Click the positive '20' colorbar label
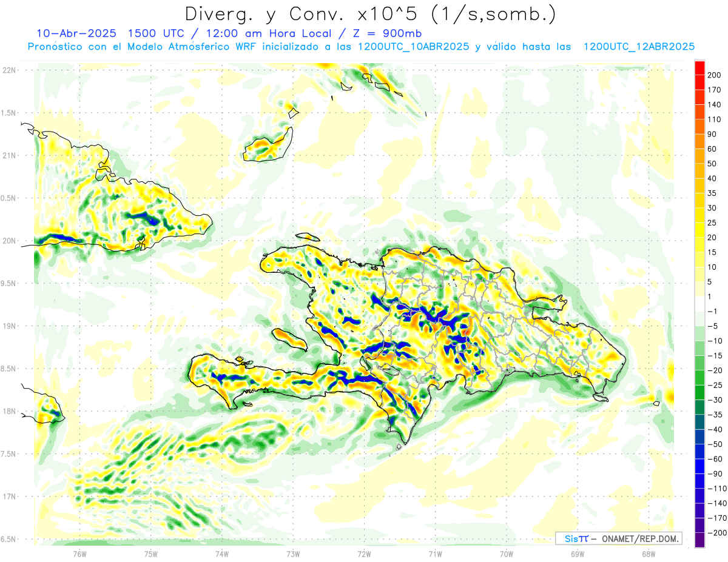This screenshot has height=562, width=728. [x=712, y=238]
